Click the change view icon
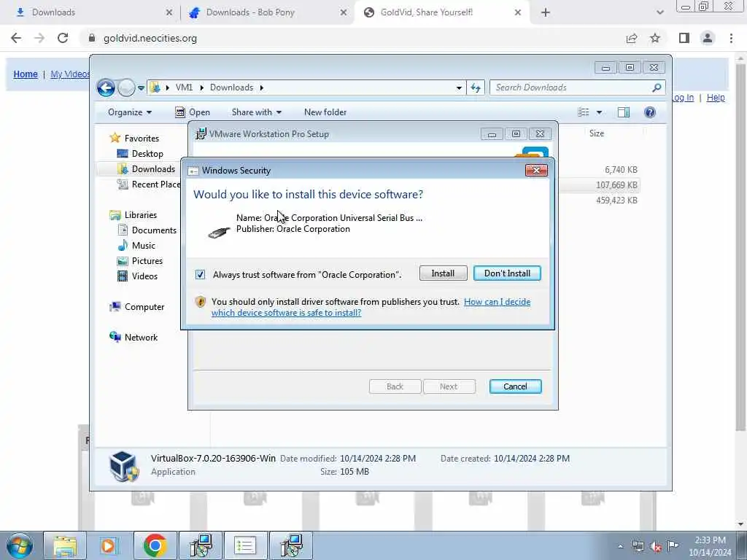This screenshot has height=560, width=747. 584,112
